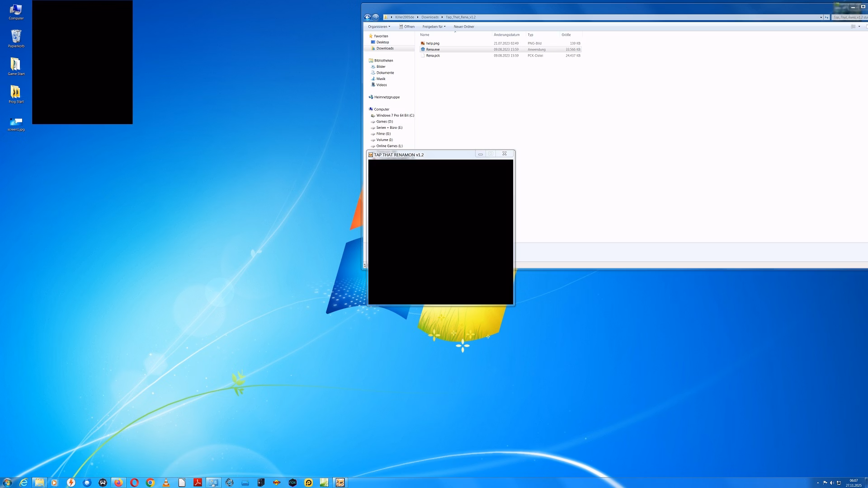868x488 pixels.
Task: Click the Windows Start orb
Action: coord(7,483)
